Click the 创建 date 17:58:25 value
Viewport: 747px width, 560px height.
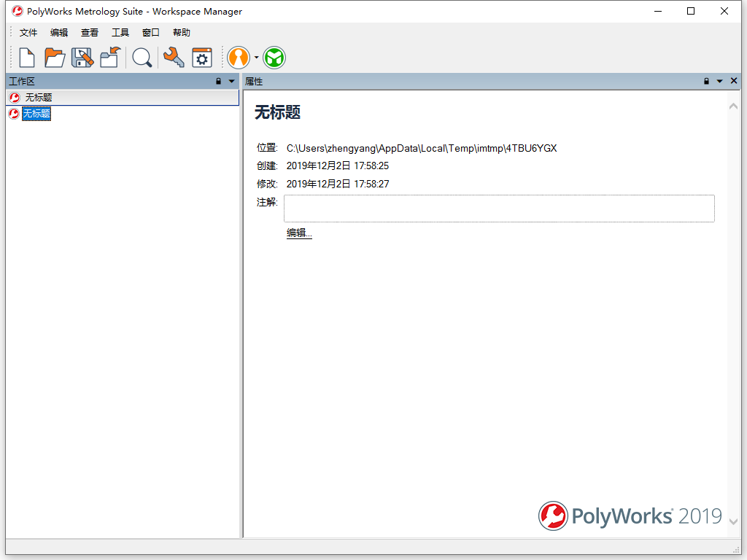pos(337,166)
